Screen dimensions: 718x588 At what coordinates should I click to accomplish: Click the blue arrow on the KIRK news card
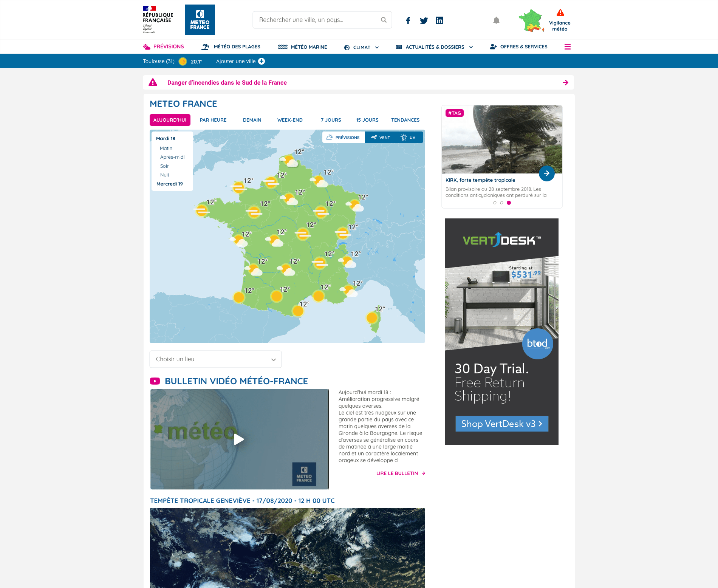coord(546,173)
